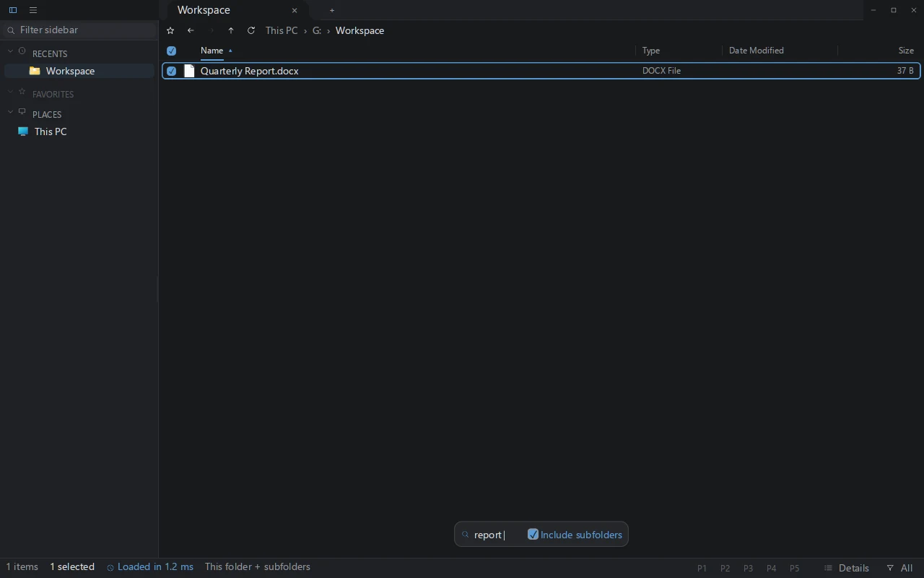Sort by Type column

pyautogui.click(x=651, y=51)
